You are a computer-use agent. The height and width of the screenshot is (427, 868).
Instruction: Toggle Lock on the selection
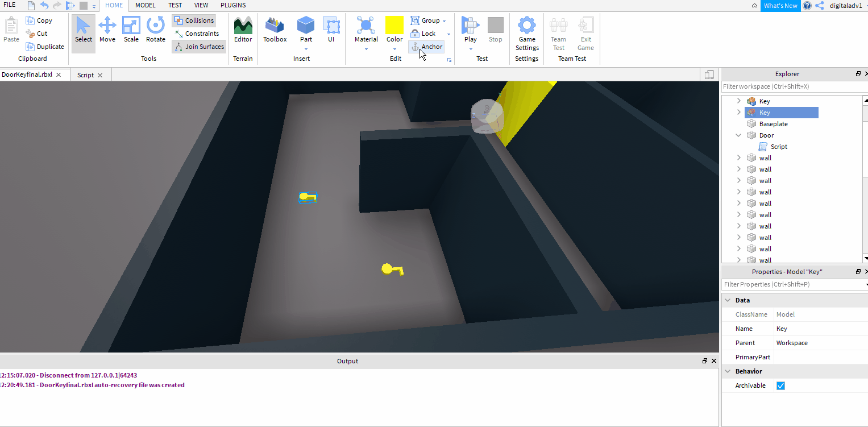point(423,34)
